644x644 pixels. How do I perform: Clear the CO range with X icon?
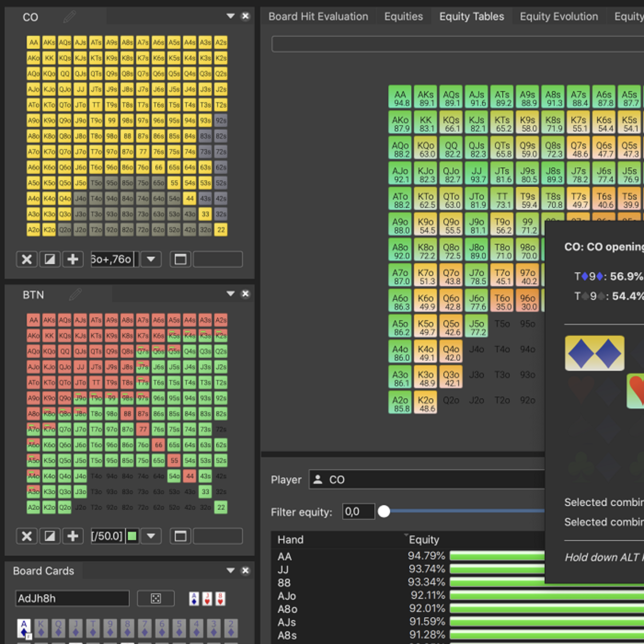[x=27, y=259]
